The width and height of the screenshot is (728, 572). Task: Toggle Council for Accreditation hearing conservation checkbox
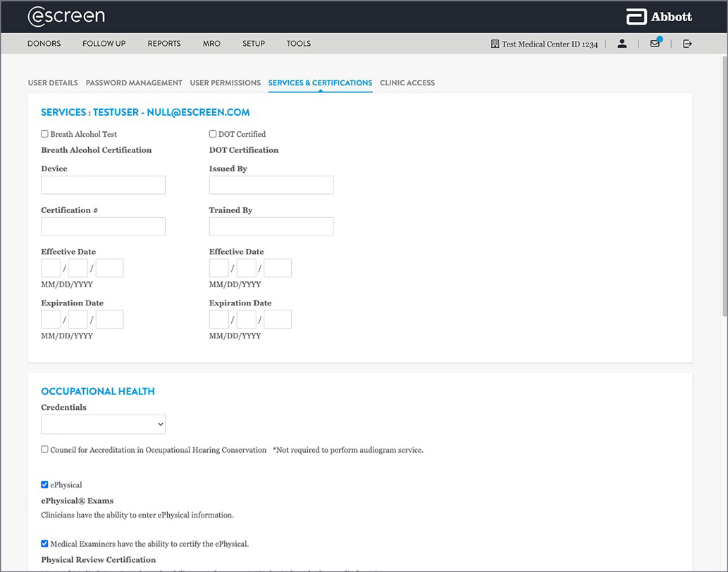tap(45, 449)
